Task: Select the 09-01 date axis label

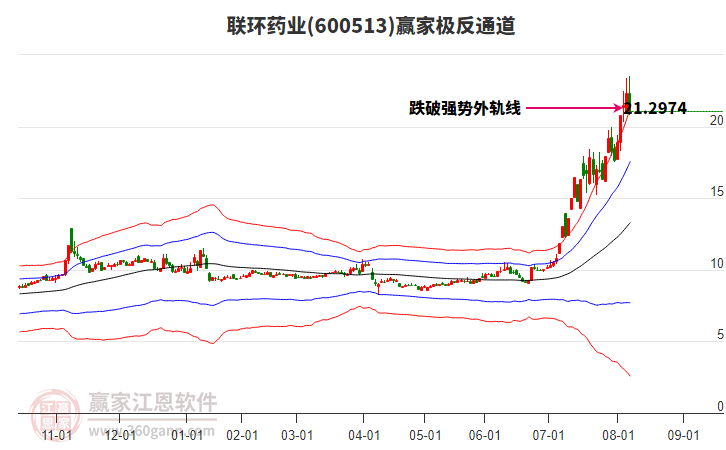Action: coord(683,435)
